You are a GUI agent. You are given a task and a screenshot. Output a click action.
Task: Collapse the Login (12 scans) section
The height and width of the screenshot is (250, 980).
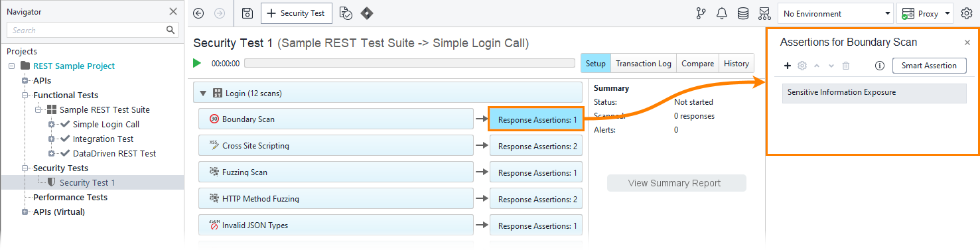coord(204,93)
